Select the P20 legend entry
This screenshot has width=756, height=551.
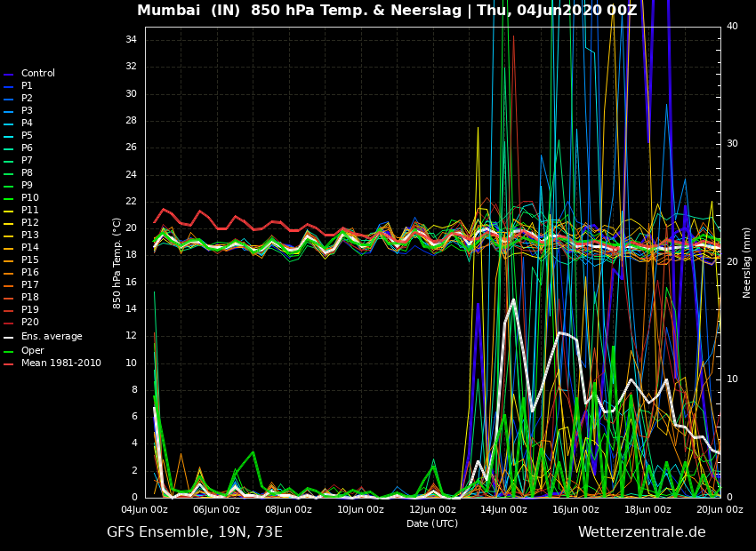pos(29,323)
